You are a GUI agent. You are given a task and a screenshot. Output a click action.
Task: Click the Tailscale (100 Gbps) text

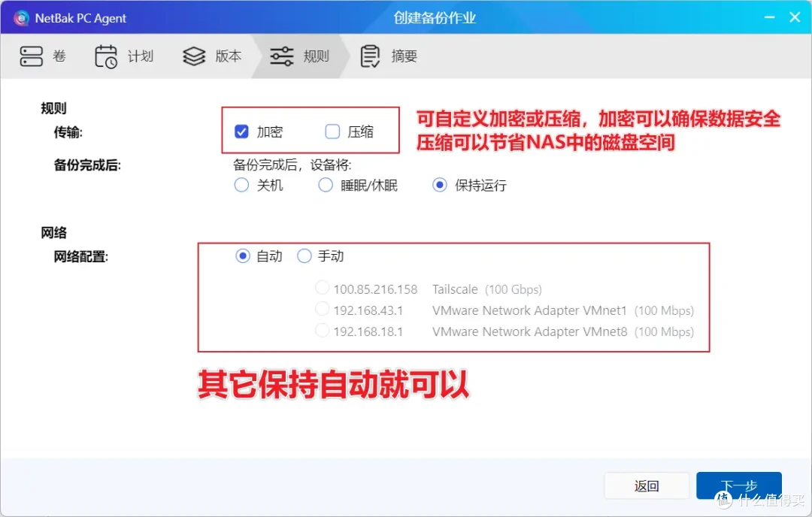click(486, 289)
